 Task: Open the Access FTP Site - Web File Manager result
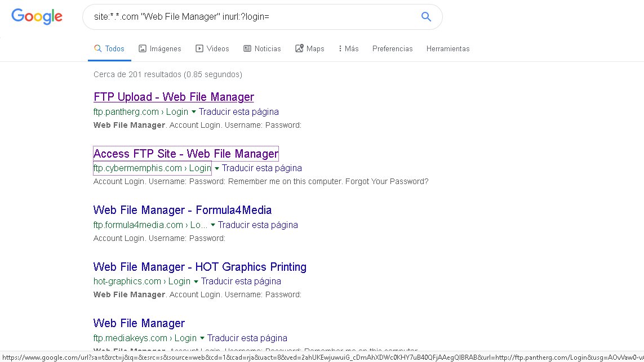pos(185,154)
